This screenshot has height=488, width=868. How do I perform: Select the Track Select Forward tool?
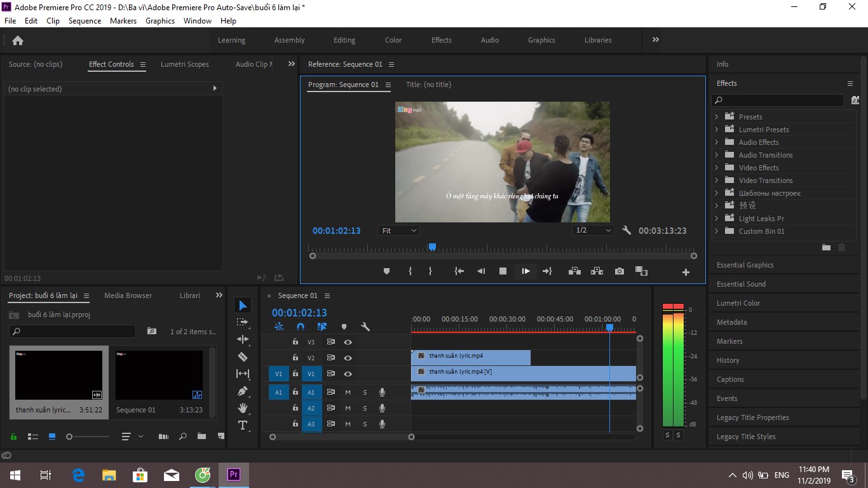tap(243, 322)
